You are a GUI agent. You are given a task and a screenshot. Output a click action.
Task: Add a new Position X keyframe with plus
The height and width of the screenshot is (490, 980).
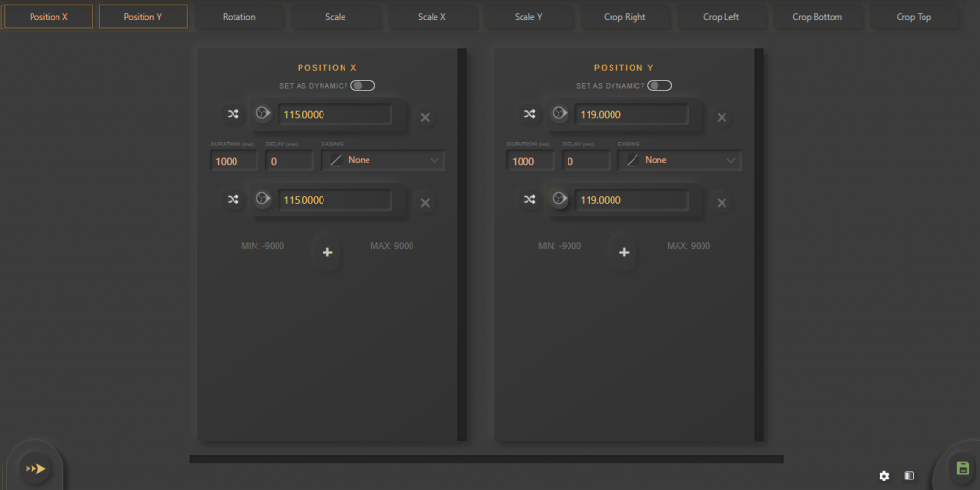[x=327, y=253]
